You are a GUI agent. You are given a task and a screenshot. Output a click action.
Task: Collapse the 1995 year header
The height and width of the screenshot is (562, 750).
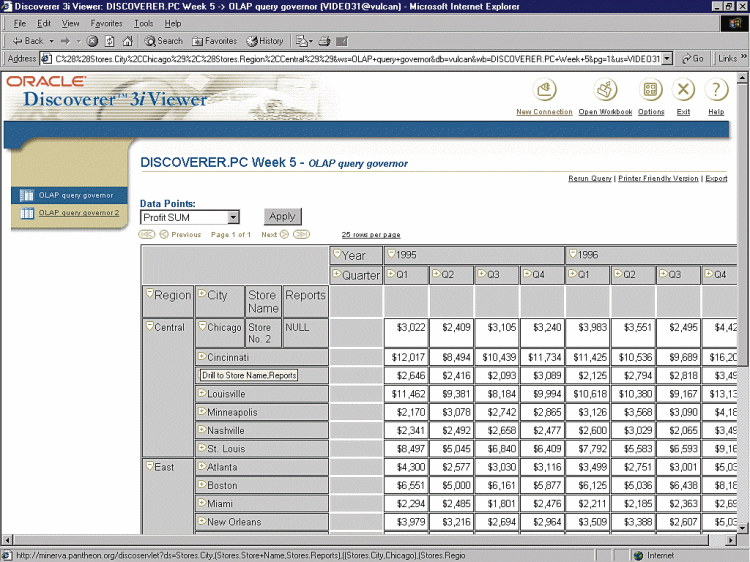(x=391, y=253)
